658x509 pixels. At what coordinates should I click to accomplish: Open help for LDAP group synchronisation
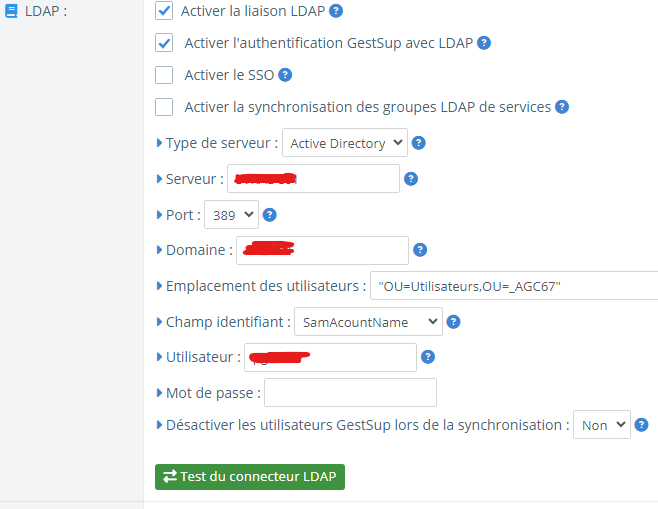point(562,107)
